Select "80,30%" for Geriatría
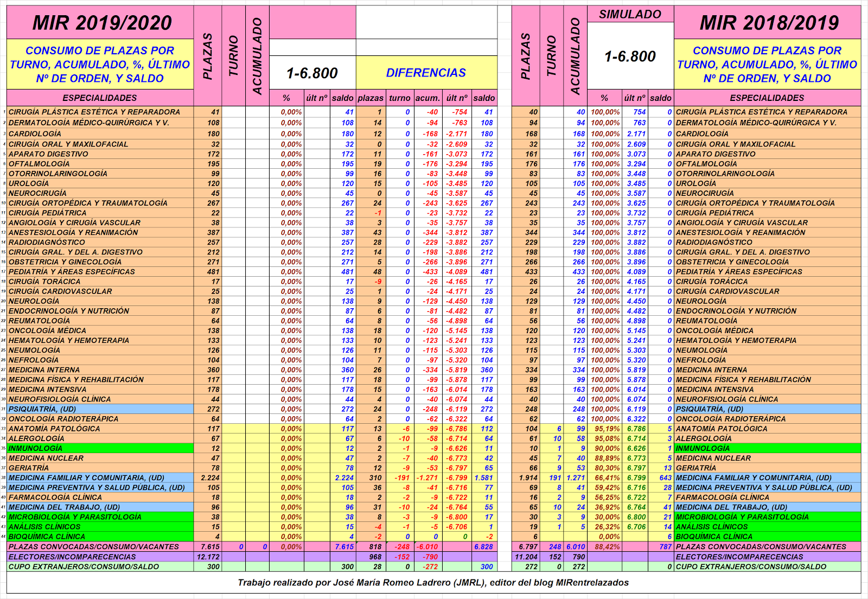The height and width of the screenshot is (599, 868). click(605, 468)
